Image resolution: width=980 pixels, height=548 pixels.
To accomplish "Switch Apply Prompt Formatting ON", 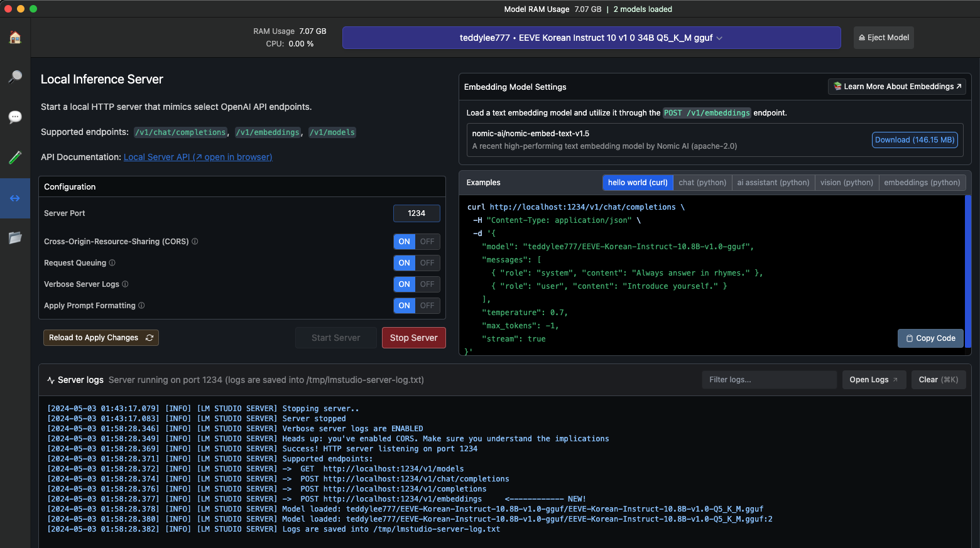I will (x=405, y=306).
